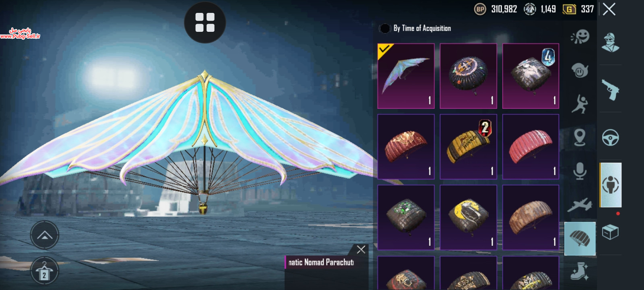Open the boots sparkle effects icon
This screenshot has width=644, height=290.
(x=580, y=271)
